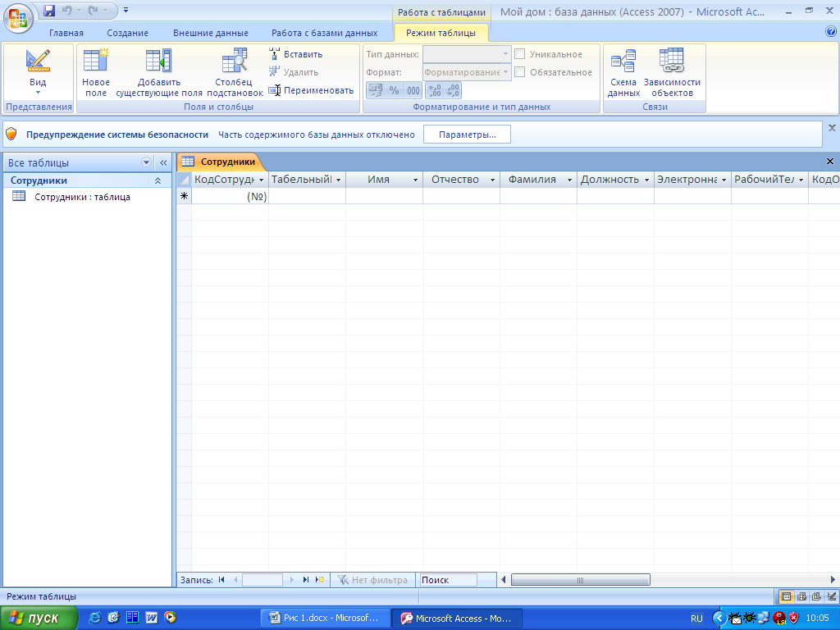Collapse the navigation pane shutter
The image size is (840, 630).
tap(163, 162)
